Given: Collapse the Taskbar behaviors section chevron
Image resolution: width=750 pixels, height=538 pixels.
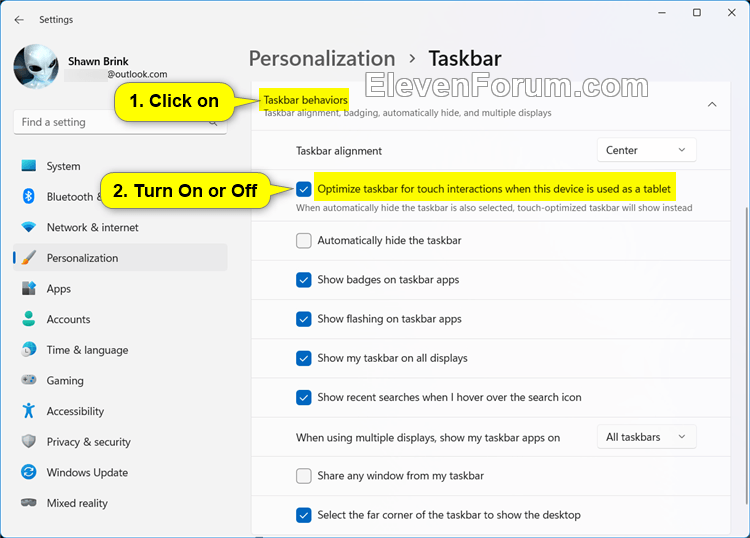Looking at the screenshot, I should (712, 104).
